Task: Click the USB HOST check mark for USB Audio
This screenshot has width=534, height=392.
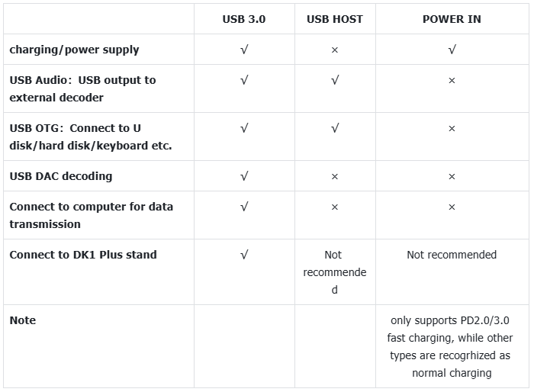Action: click(x=335, y=80)
